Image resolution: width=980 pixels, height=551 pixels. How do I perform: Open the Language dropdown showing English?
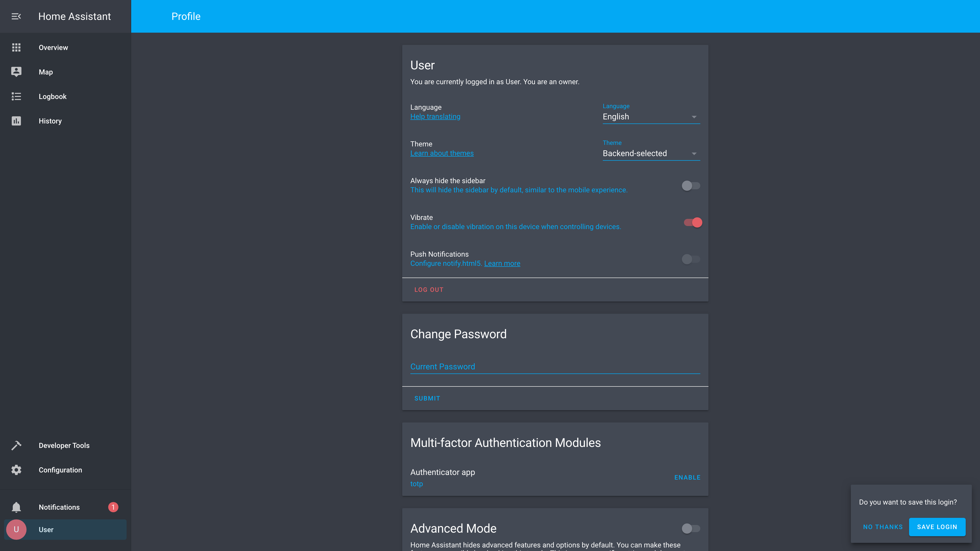(x=651, y=117)
